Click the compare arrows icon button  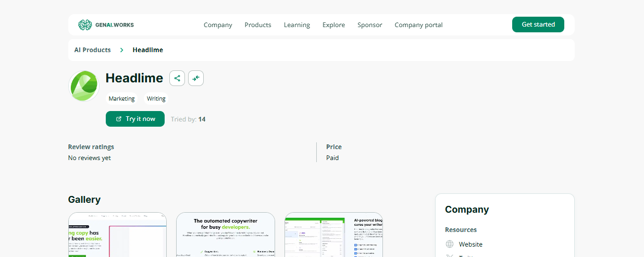(196, 78)
